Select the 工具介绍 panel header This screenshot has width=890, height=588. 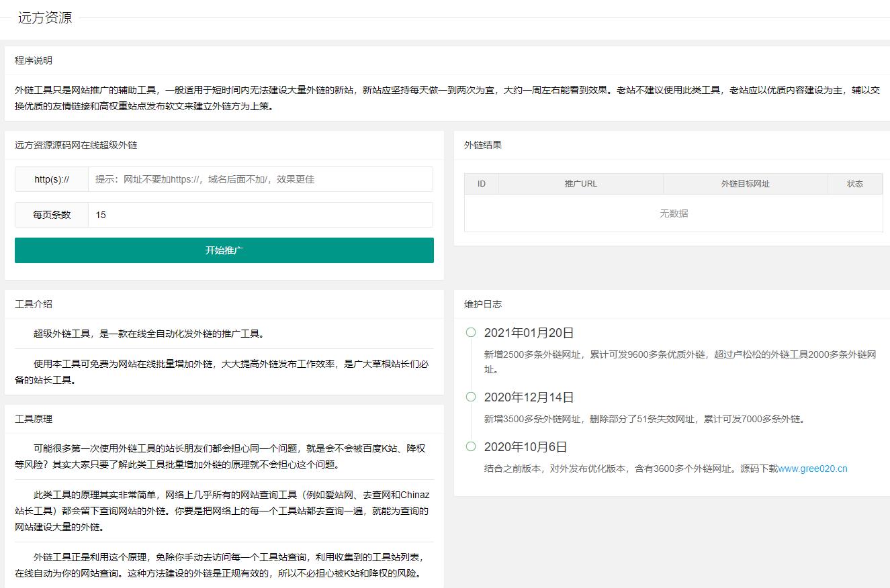pyautogui.click(x=34, y=304)
